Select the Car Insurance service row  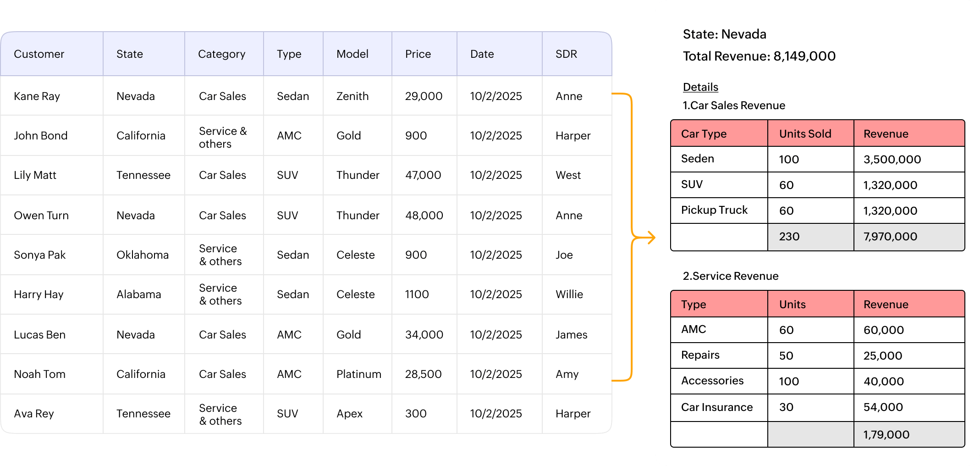(717, 407)
